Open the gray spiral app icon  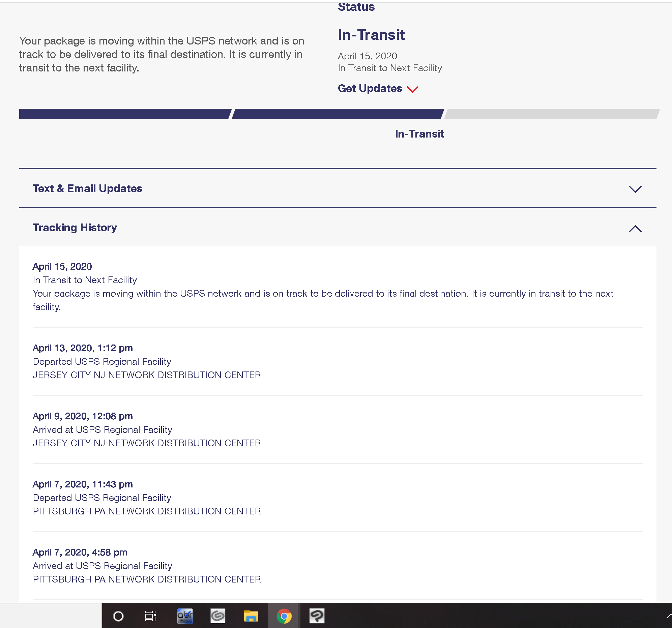click(218, 616)
